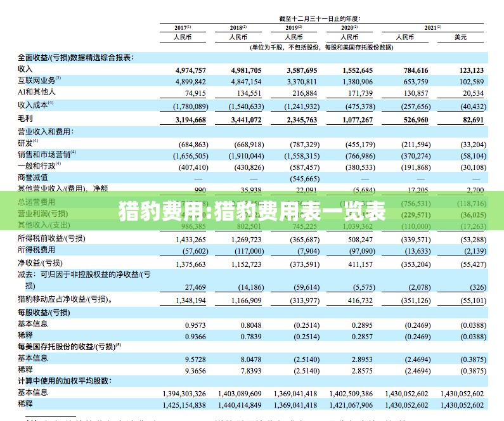Click AI and others value 216,884
The height and width of the screenshot is (421, 504).
point(305,93)
